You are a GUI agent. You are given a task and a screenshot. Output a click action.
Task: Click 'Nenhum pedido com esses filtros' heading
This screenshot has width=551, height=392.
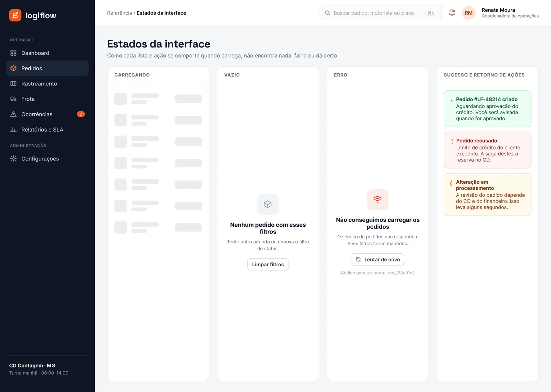point(268,228)
